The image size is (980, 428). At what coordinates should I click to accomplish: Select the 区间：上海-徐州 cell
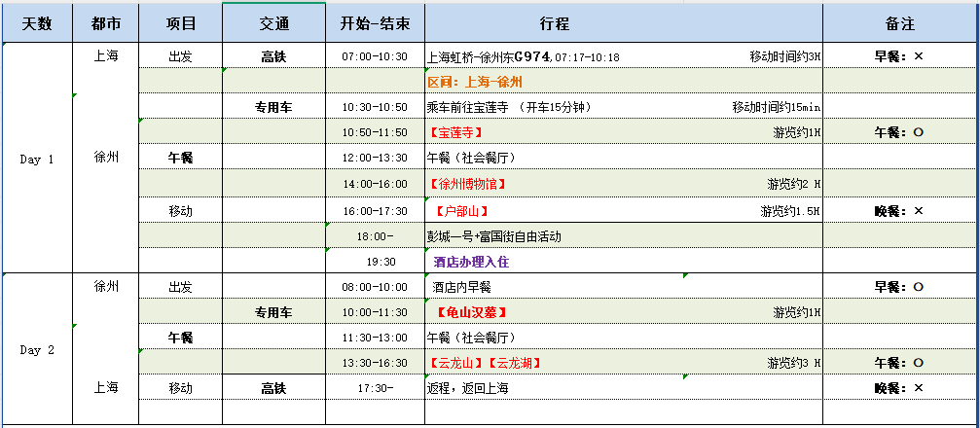pyautogui.click(x=623, y=82)
